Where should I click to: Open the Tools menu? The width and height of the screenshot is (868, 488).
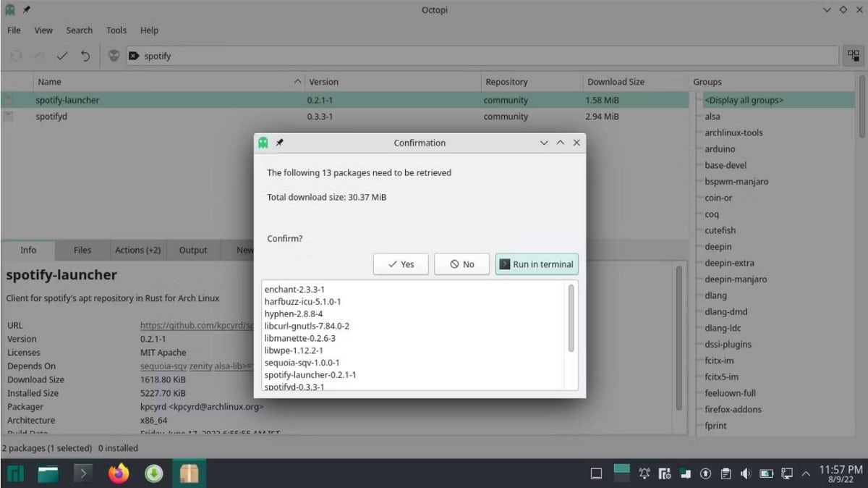coord(116,30)
